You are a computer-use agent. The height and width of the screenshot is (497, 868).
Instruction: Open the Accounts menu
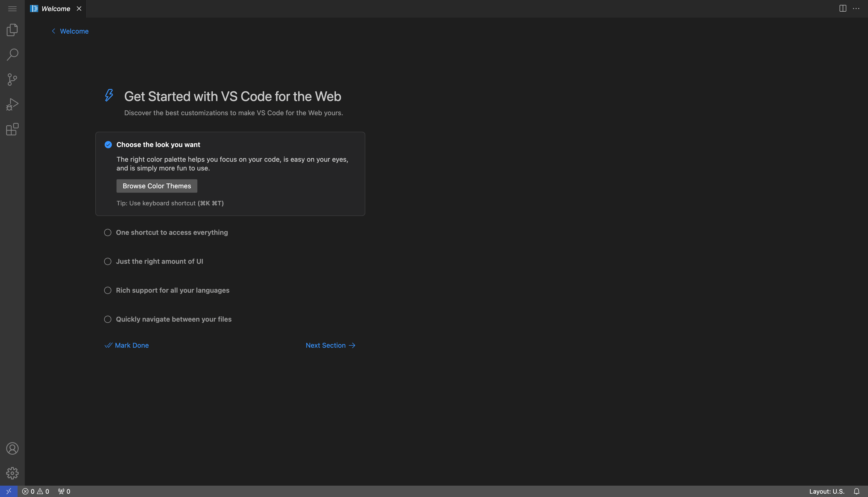click(12, 448)
